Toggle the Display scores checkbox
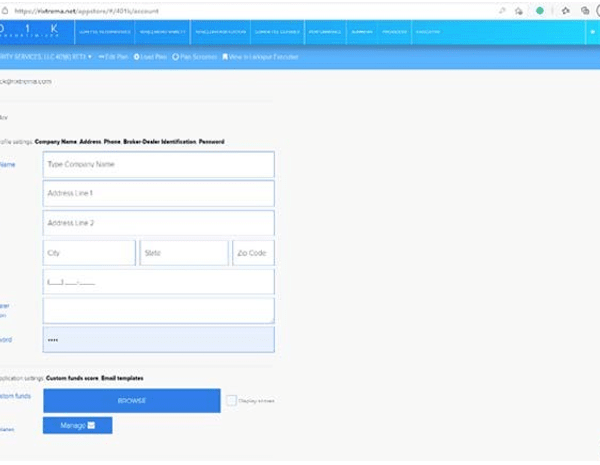Screen dimensions: 600x465 tap(231, 401)
